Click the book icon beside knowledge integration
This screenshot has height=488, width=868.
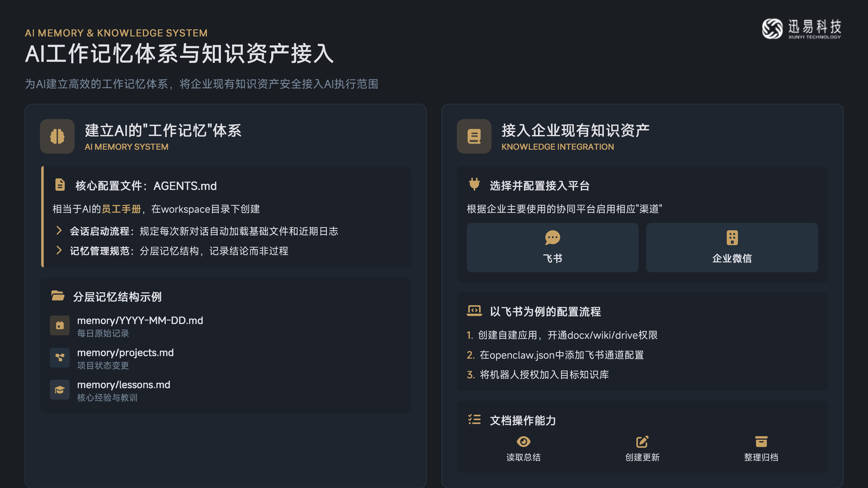pos(474,136)
